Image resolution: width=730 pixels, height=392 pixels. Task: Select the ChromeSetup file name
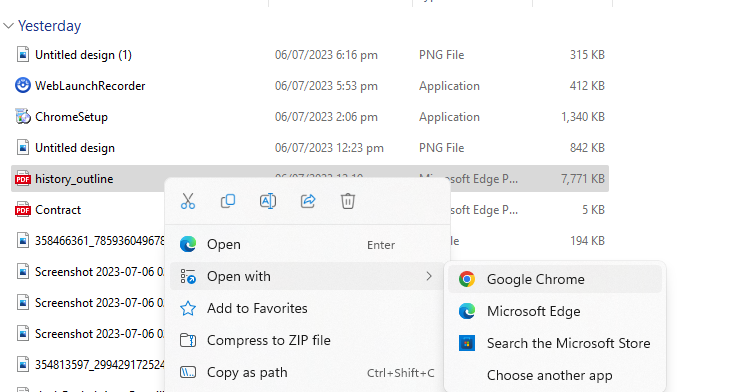pos(71,117)
